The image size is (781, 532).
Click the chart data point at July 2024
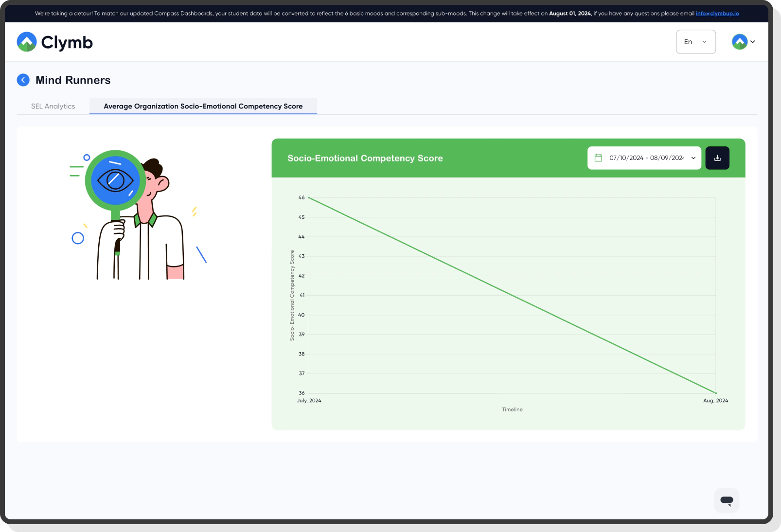[x=310, y=198]
